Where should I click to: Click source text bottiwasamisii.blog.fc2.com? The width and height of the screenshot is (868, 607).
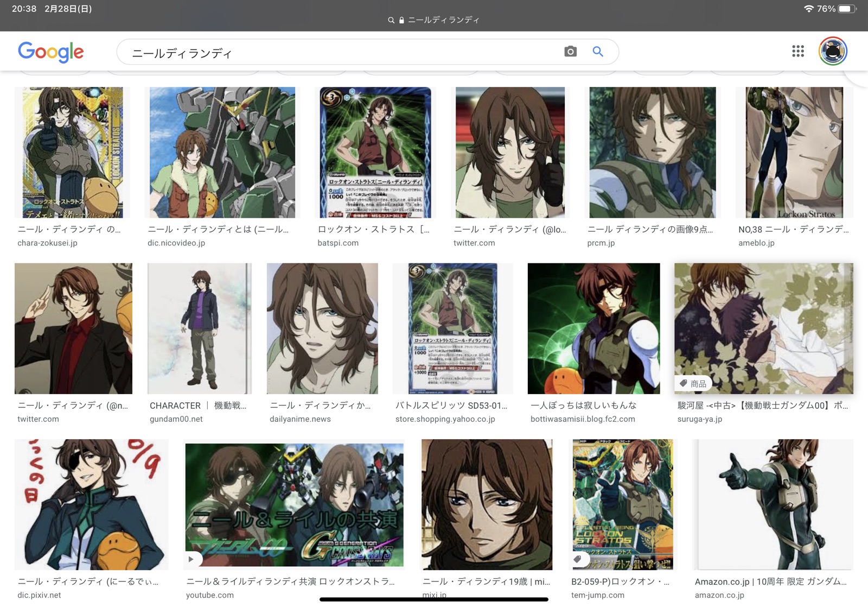pyautogui.click(x=583, y=419)
